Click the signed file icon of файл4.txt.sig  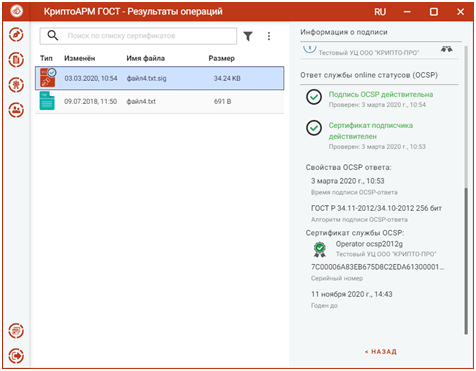[x=48, y=78]
